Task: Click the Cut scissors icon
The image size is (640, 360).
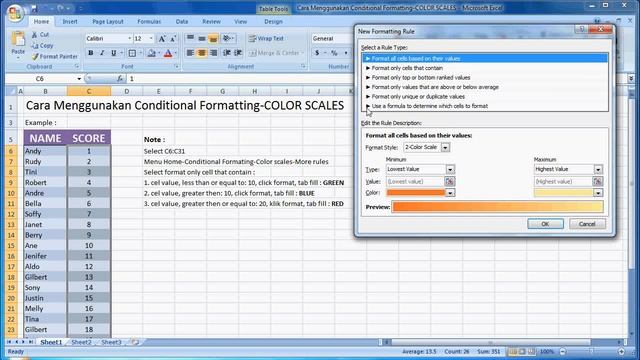Action: [35, 35]
